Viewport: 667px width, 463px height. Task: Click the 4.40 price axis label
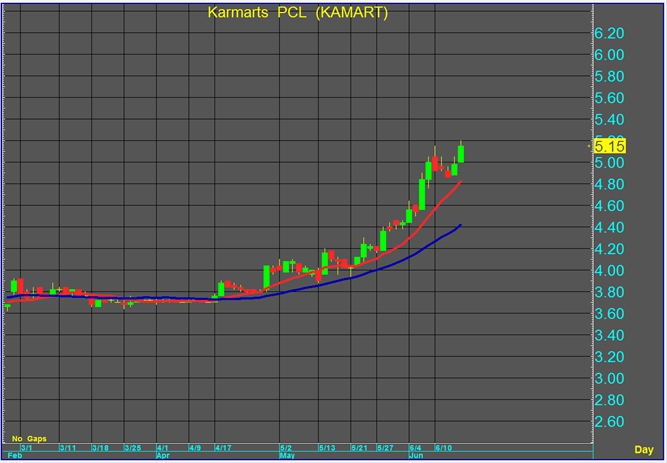pos(609,227)
